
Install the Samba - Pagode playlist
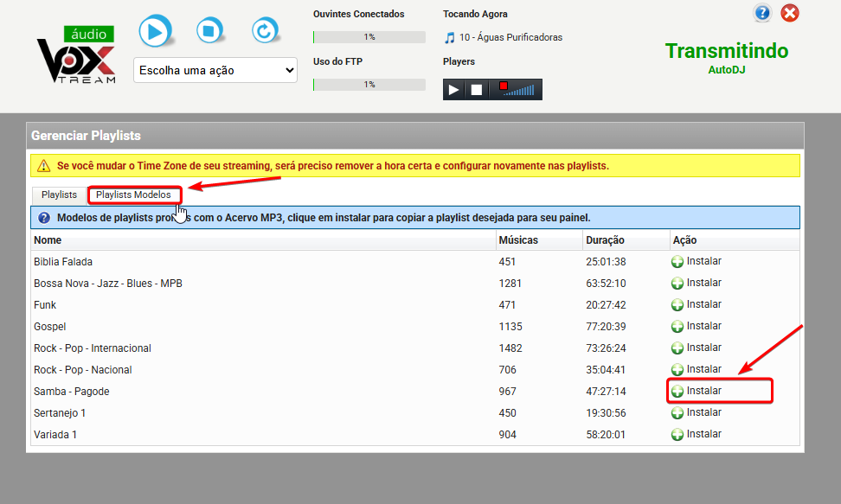[x=697, y=392]
